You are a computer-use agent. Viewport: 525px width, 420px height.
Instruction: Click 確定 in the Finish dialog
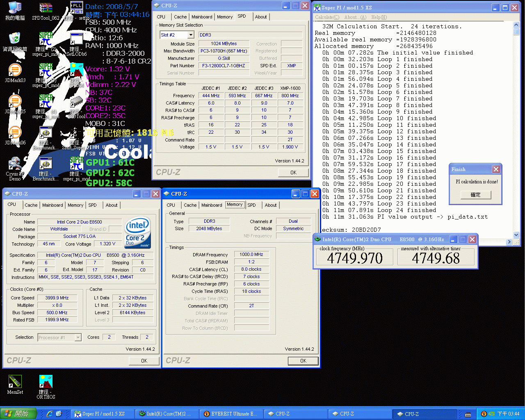[x=475, y=195]
